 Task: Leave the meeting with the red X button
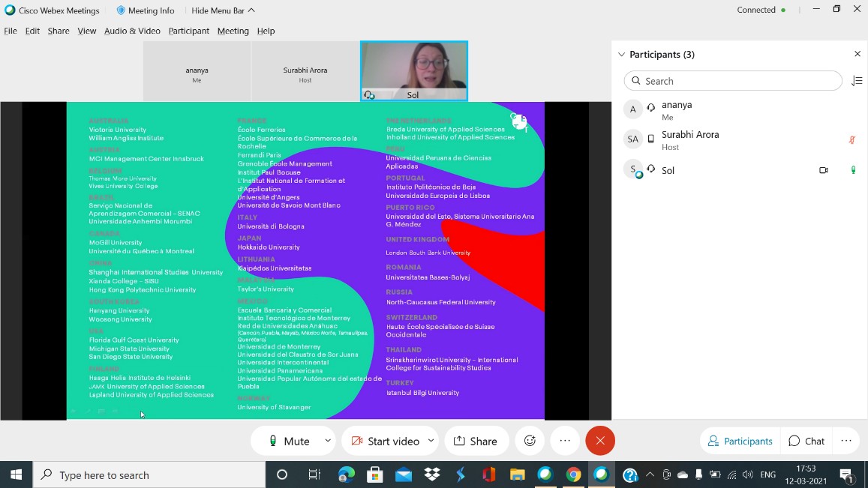pos(600,441)
